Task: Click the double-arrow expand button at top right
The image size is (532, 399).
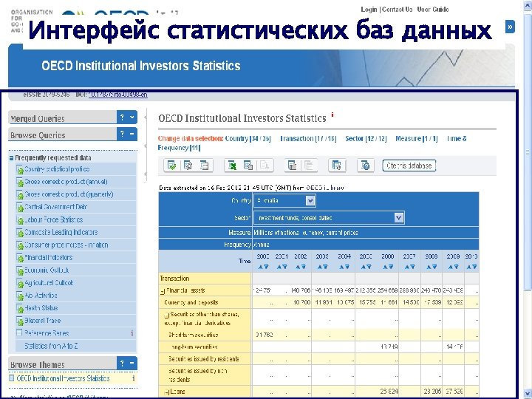Action: [510, 27]
